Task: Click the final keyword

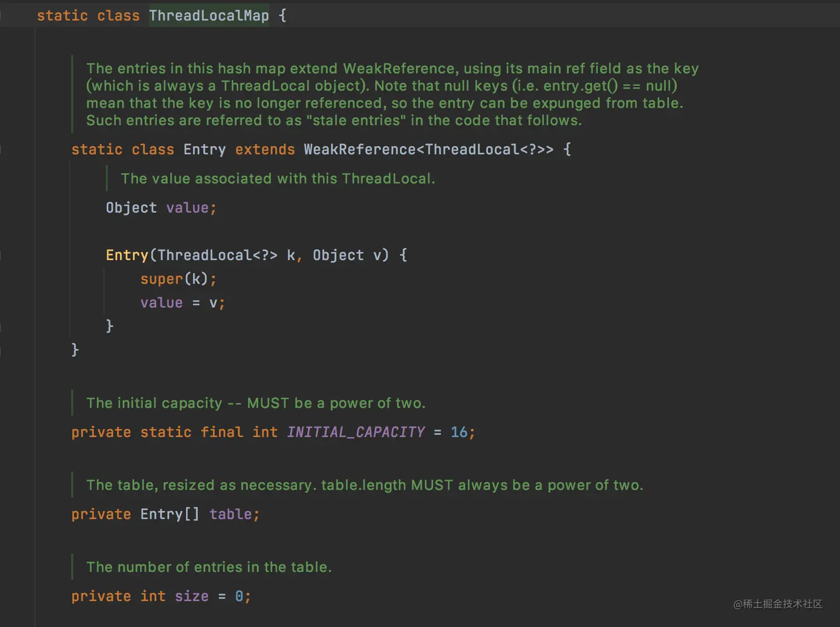Action: (x=222, y=432)
